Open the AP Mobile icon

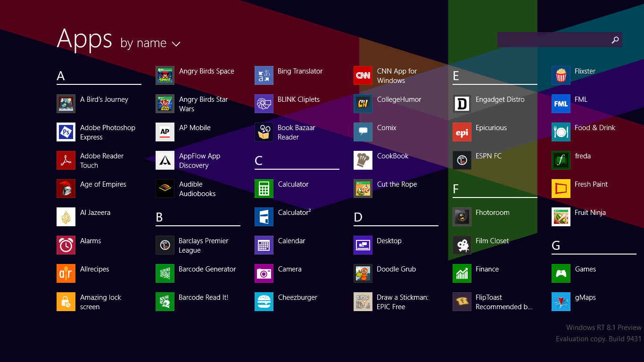tap(165, 132)
